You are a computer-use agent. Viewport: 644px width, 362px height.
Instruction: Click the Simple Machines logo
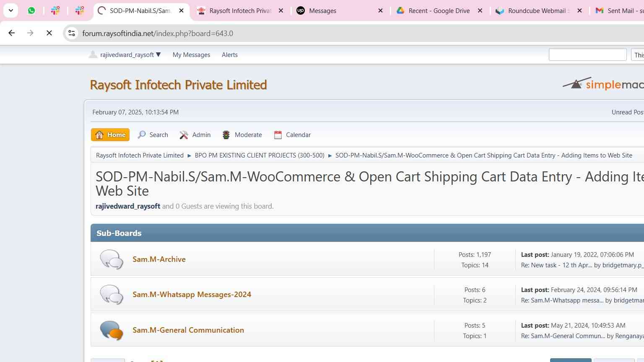click(x=603, y=84)
